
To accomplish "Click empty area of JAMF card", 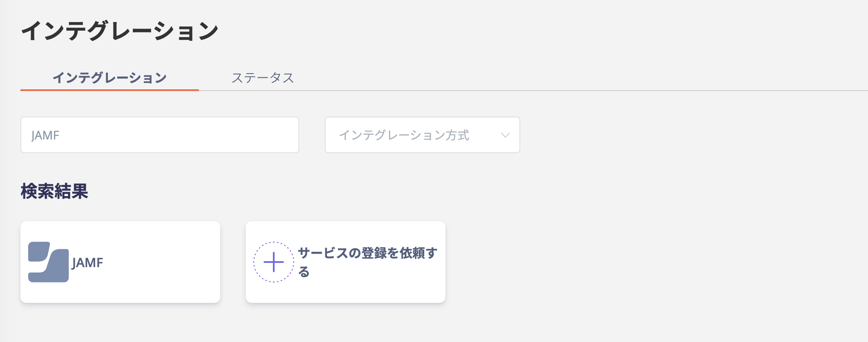I will pyautogui.click(x=162, y=262).
